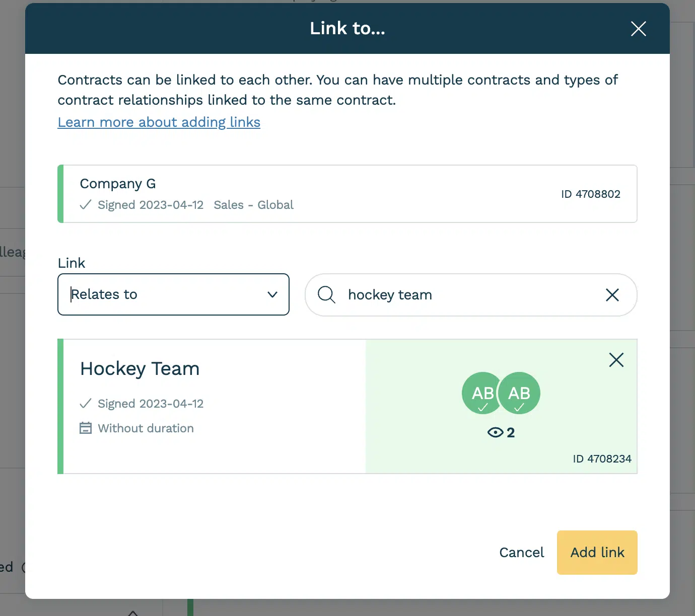This screenshot has width=695, height=616.
Task: Clear the hockey team search text
Action: (612, 295)
